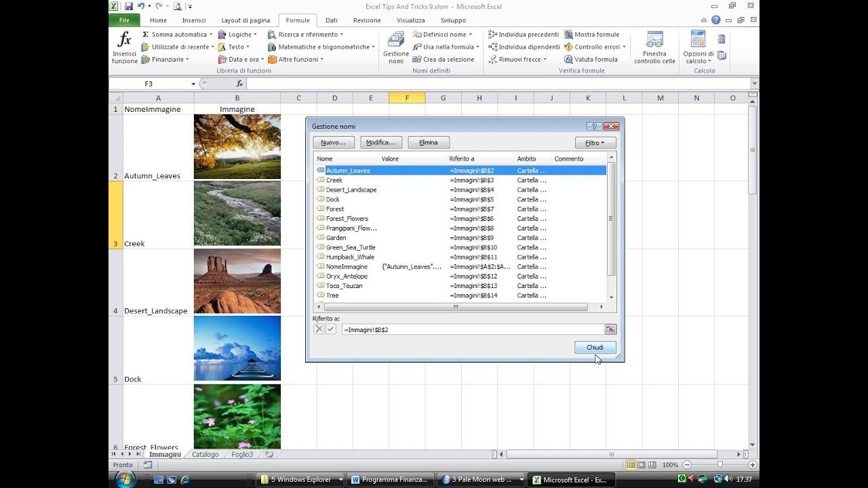
Task: Click Individua precedenti
Action: [524, 34]
